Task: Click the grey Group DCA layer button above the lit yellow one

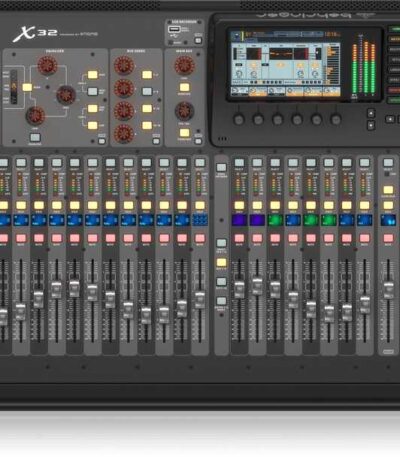Action: point(221,243)
